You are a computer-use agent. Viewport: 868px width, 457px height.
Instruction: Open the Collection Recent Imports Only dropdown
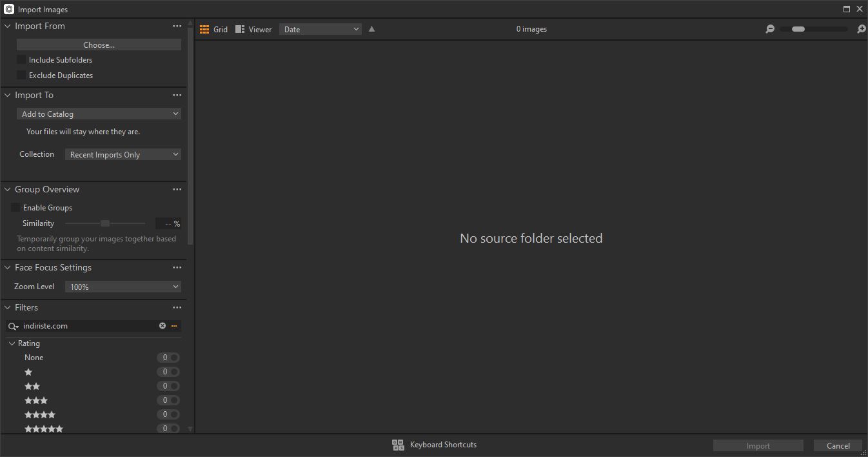123,155
